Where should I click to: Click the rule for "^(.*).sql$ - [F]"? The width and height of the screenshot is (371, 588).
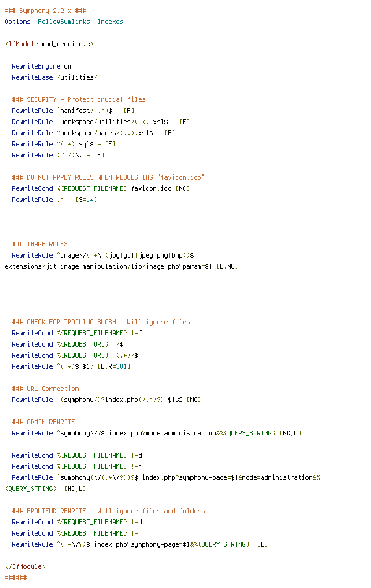tap(64, 144)
